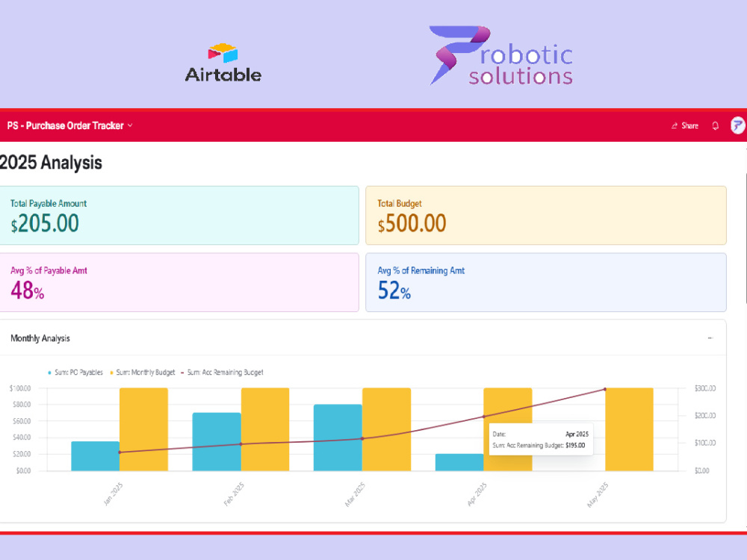Click the May 2025 line data point

click(x=605, y=390)
